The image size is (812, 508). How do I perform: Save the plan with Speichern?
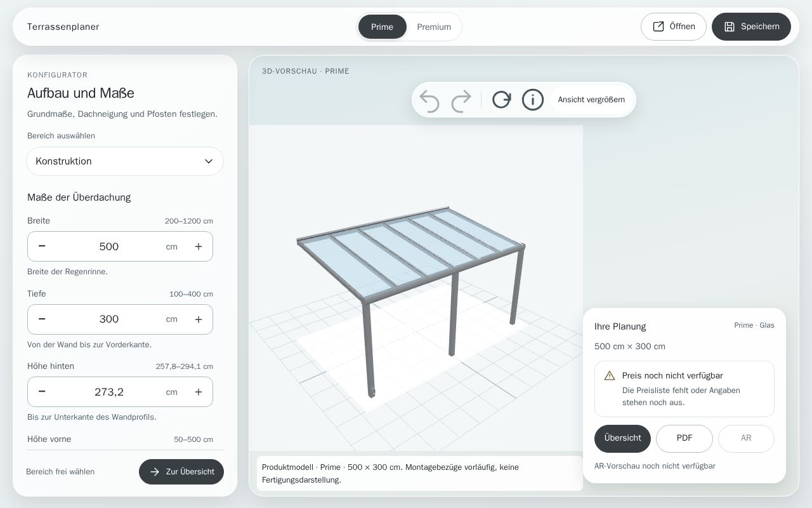[751, 27]
